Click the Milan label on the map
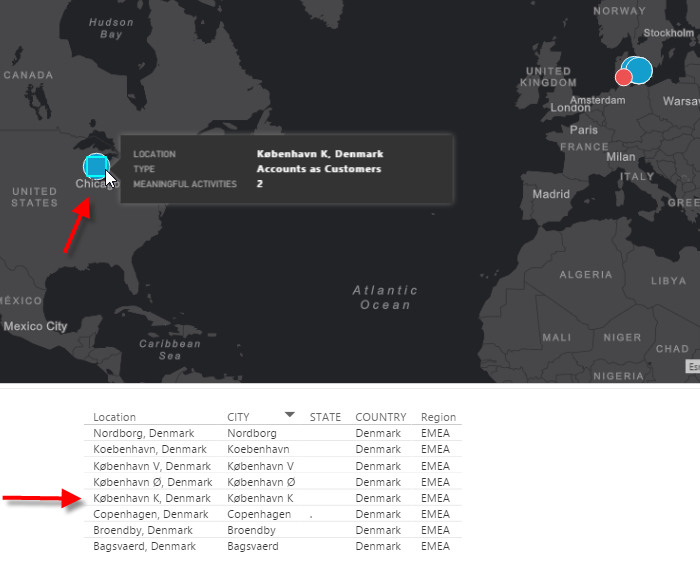The width and height of the screenshot is (700, 583). click(x=621, y=157)
